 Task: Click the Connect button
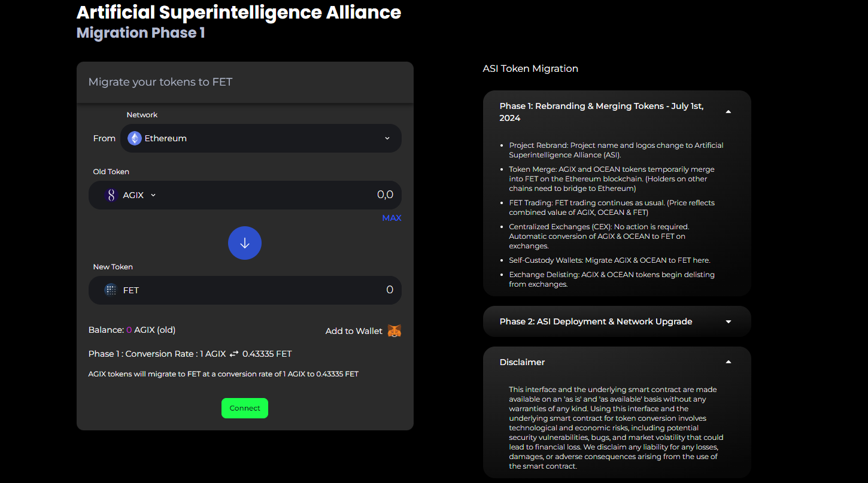[245, 408]
